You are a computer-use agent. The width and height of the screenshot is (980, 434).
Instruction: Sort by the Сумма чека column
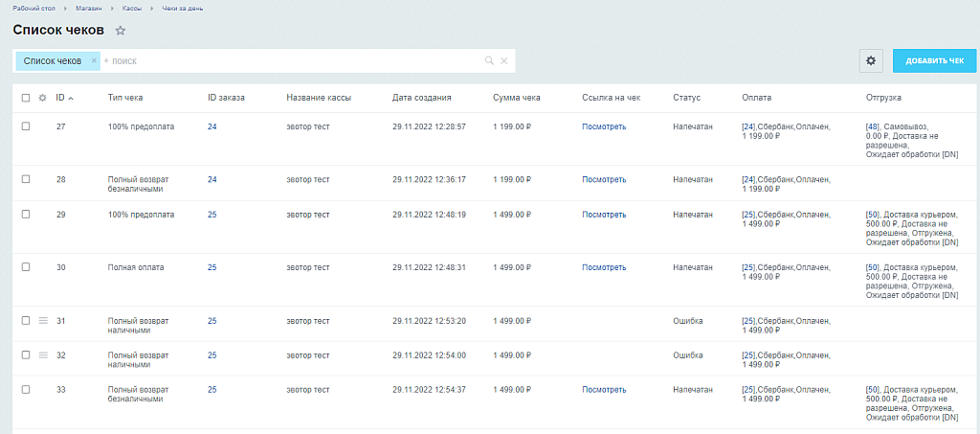coord(517,98)
